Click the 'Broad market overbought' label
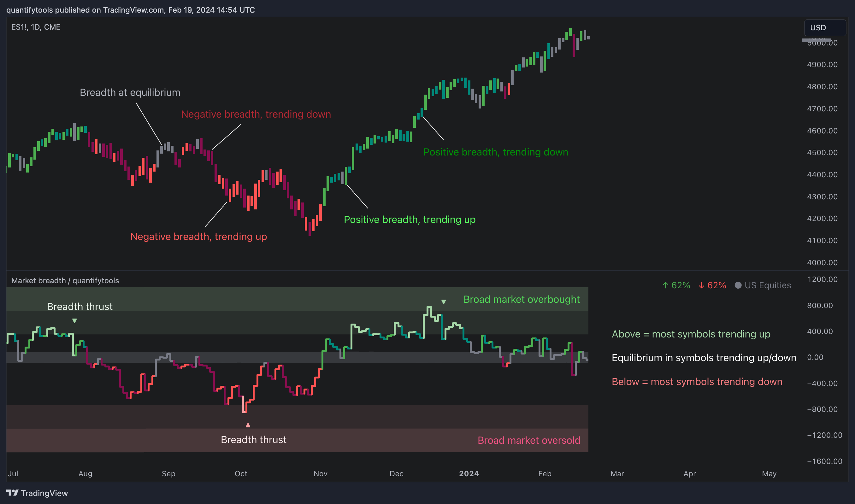The image size is (855, 504). point(522,299)
